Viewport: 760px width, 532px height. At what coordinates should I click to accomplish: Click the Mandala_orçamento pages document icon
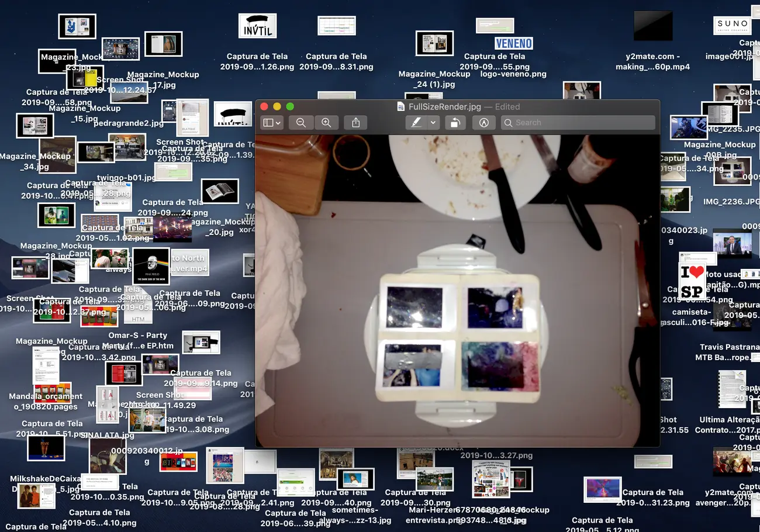pyautogui.click(x=46, y=365)
